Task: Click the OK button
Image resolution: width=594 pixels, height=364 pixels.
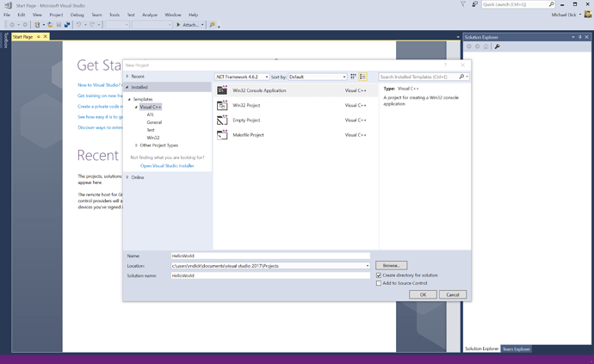Action: click(423, 294)
